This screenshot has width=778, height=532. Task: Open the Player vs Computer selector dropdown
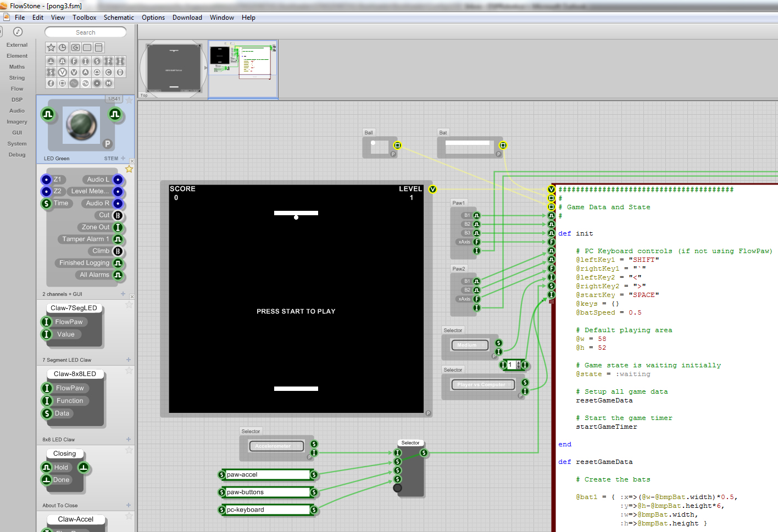[484, 384]
